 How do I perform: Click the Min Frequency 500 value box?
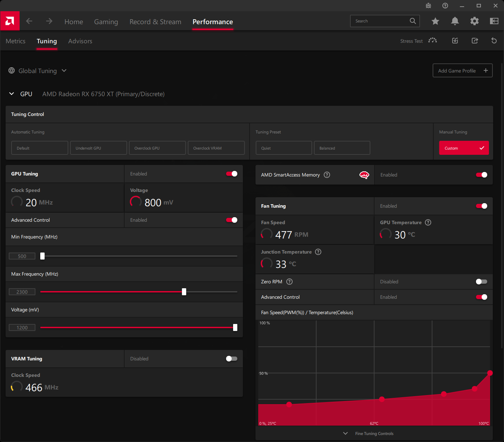[x=22, y=256]
